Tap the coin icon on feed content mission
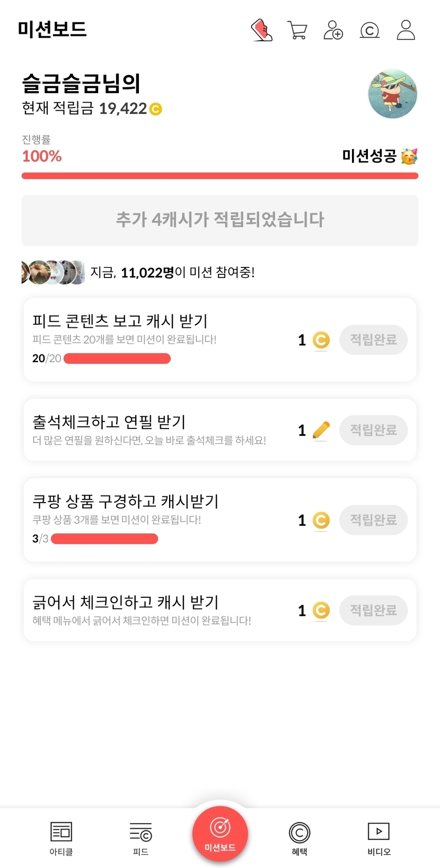The height and width of the screenshot is (868, 440). (321, 340)
